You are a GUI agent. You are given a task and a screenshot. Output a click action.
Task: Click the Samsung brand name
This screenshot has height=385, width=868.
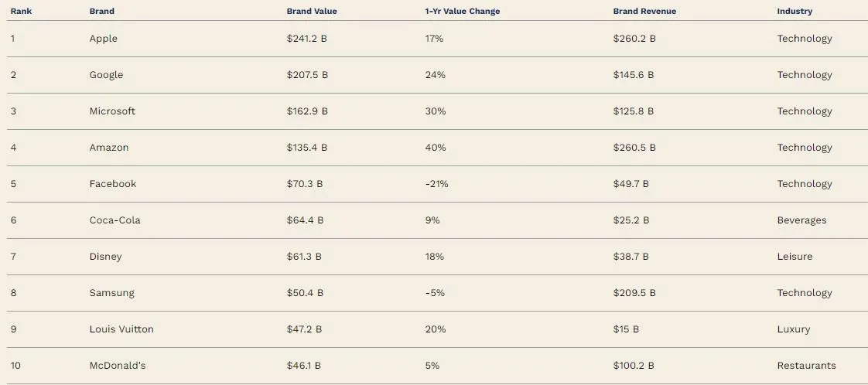coord(112,293)
